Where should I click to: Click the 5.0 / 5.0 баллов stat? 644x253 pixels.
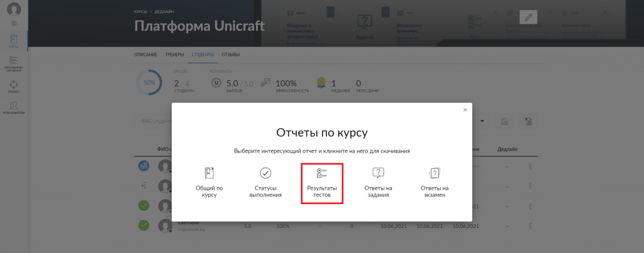(240, 85)
